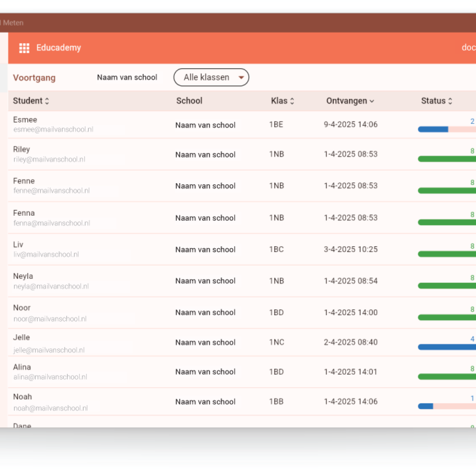Sort by Status column arrows icon
Image resolution: width=476 pixels, height=476 pixels.
point(450,101)
